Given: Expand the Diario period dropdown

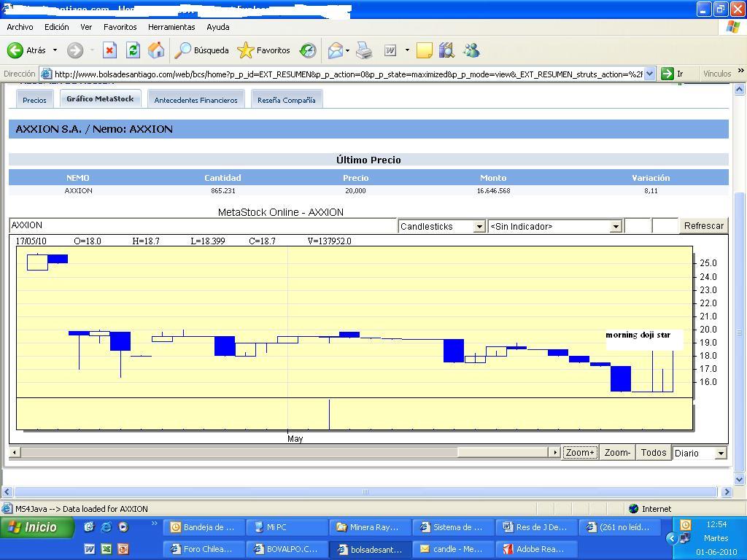Looking at the screenshot, I should click(721, 454).
